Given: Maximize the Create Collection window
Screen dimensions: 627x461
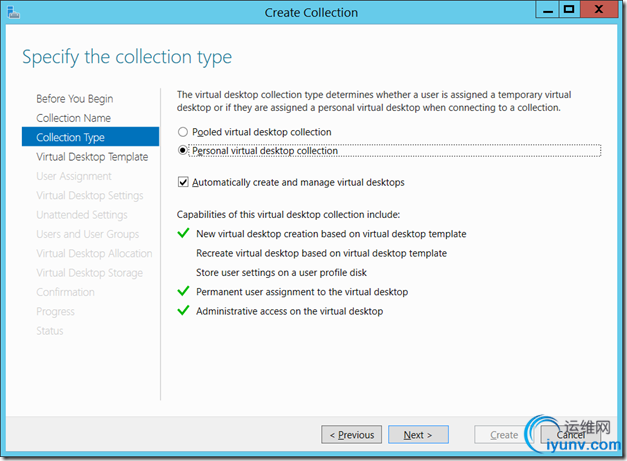Looking at the screenshot, I should tap(569, 10).
